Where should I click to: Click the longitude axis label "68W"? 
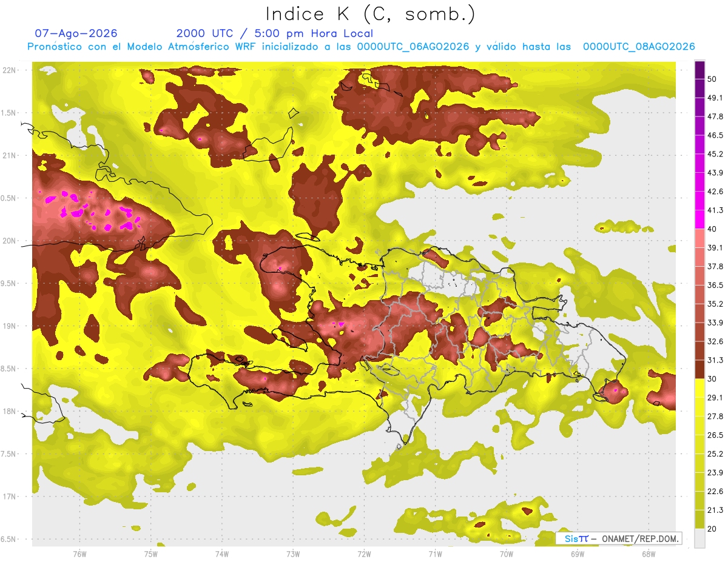(x=649, y=554)
